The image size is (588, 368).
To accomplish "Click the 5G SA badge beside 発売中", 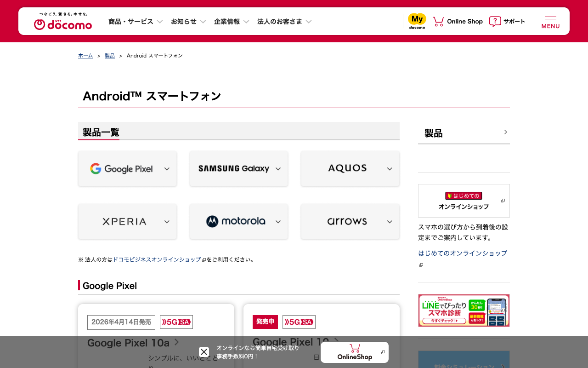I will (x=299, y=322).
